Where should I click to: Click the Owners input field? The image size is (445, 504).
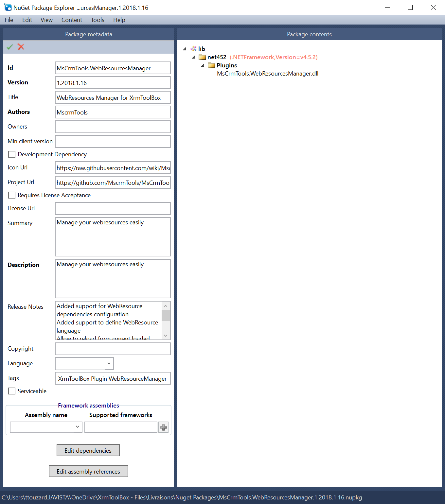113,127
